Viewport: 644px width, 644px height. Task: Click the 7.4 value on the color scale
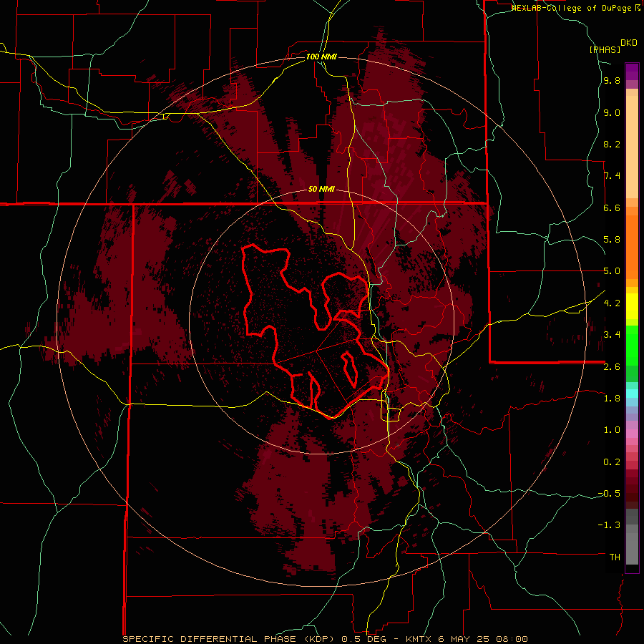[612, 176]
